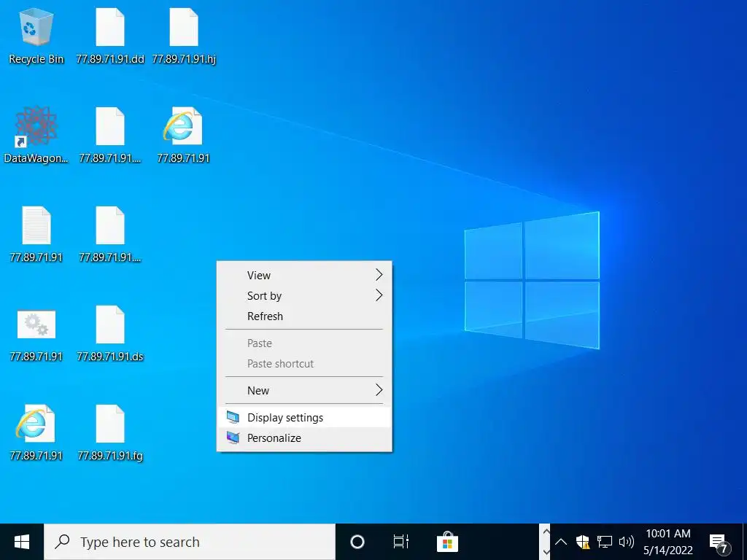Show hidden system tray icons
747x560 pixels.
[561, 542]
